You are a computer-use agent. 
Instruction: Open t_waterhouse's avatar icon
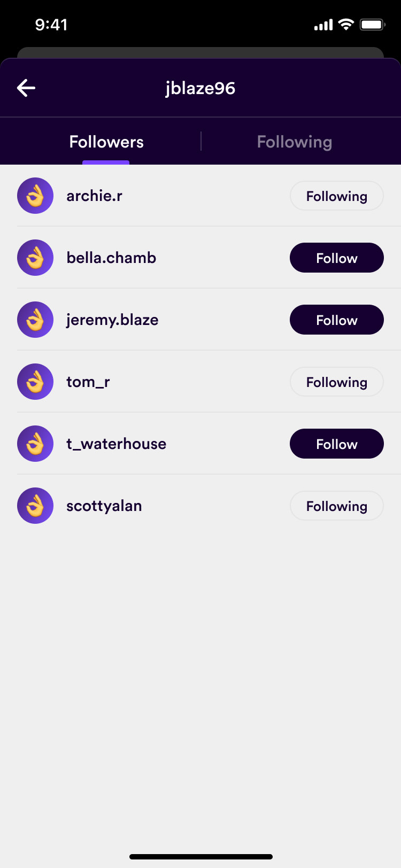tap(35, 444)
